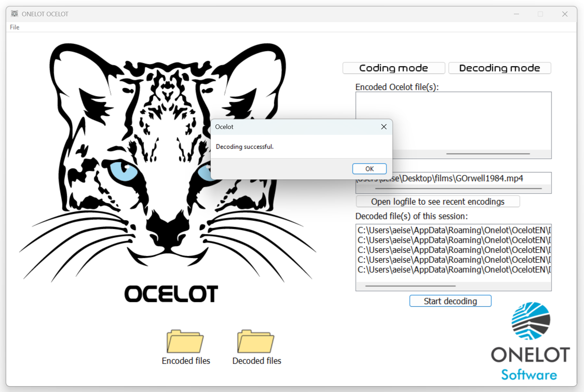584x392 pixels.
Task: Open logfile to see recent encodings
Action: tap(437, 202)
